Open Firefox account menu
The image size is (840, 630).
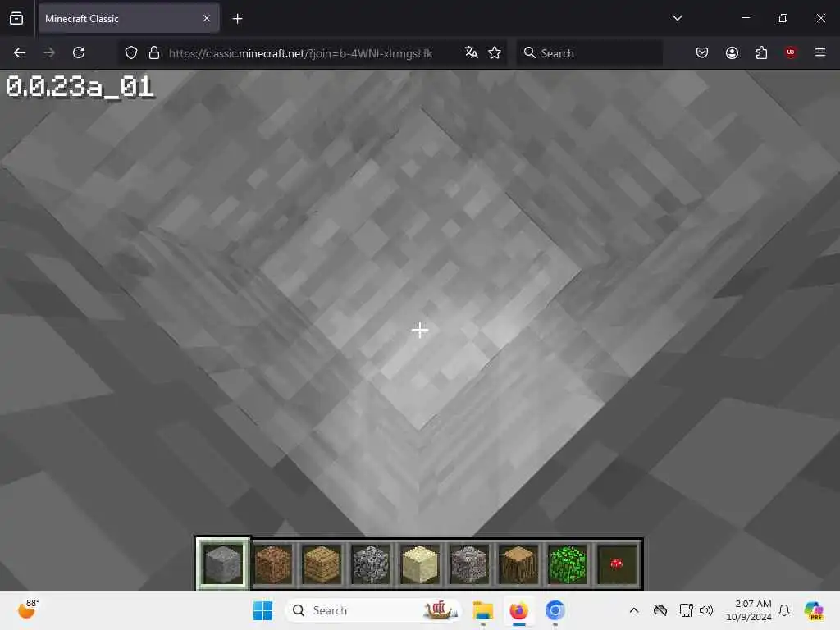click(732, 52)
